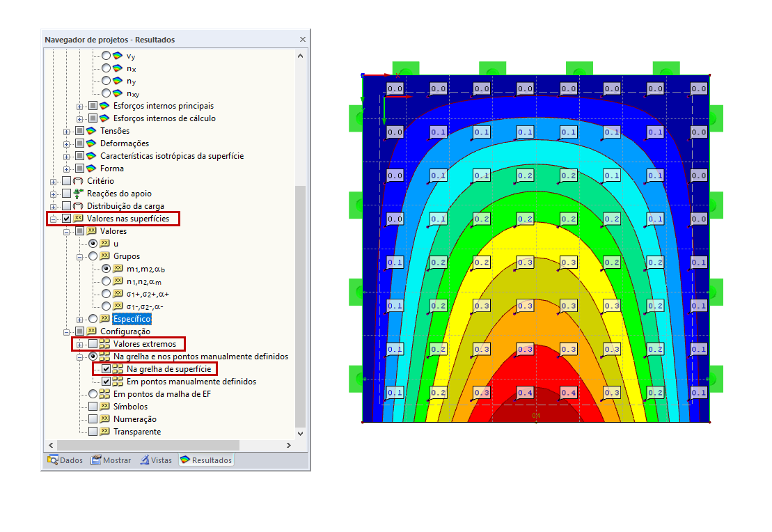Viewport: 772px width, 532px height.
Task: Select the Forma tree item label
Action: point(112,169)
